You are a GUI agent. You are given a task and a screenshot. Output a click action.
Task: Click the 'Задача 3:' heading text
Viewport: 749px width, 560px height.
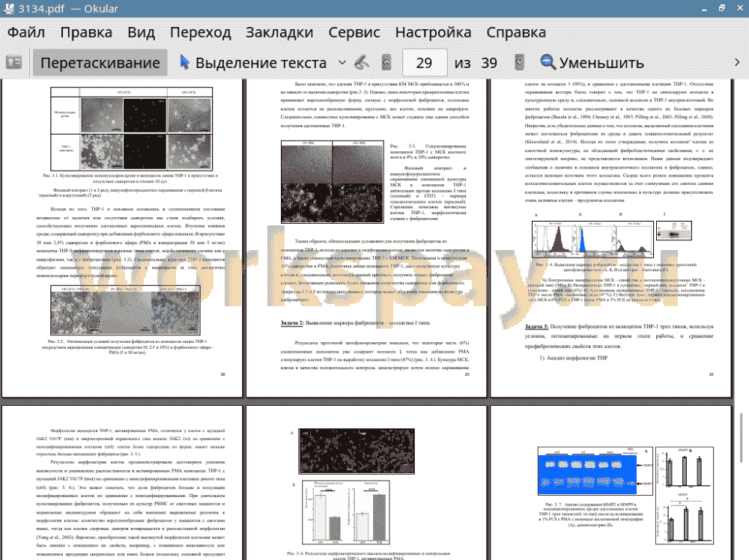536,326
